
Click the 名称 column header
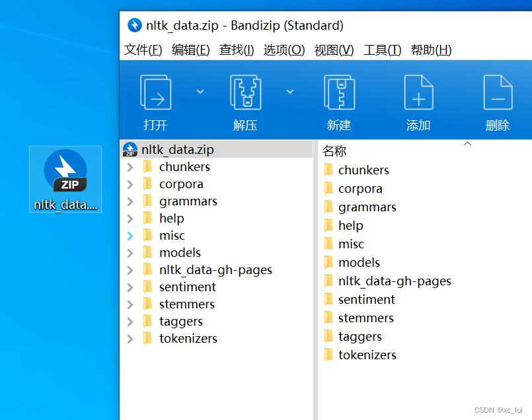[334, 151]
